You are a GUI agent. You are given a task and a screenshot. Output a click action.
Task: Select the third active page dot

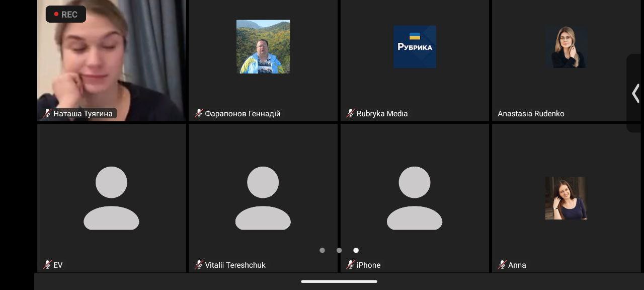point(356,250)
